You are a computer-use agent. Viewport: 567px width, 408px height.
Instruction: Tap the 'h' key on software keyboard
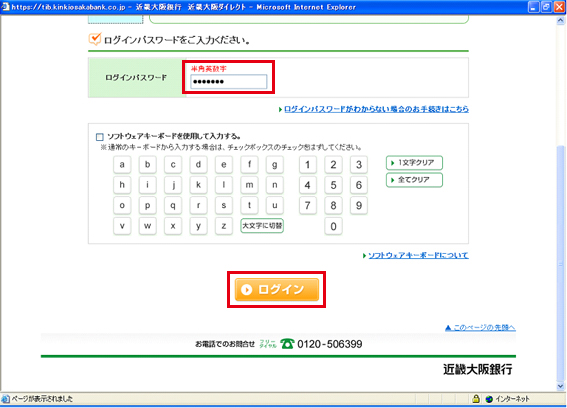point(122,185)
